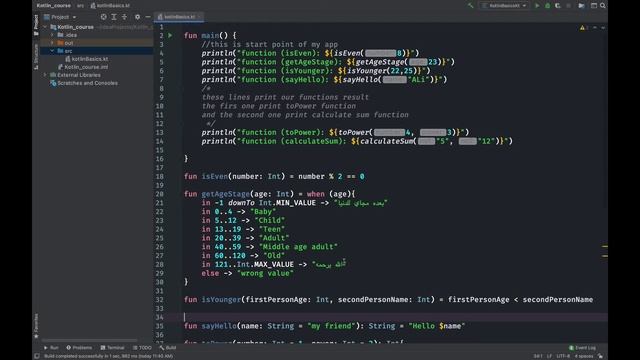Click the "wrong value" string on line 29
This screenshot has width=640, height=360.
click(x=265, y=273)
